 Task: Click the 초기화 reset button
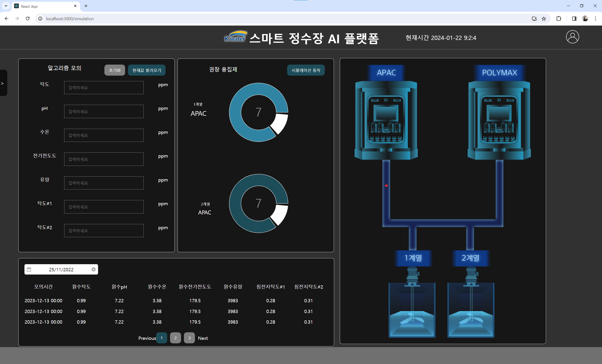click(x=115, y=70)
